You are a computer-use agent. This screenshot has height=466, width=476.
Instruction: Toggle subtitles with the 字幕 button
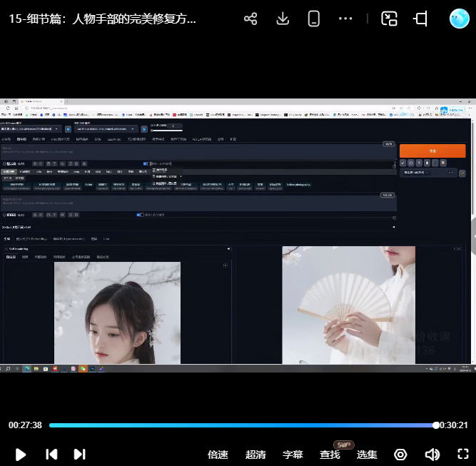(x=293, y=455)
